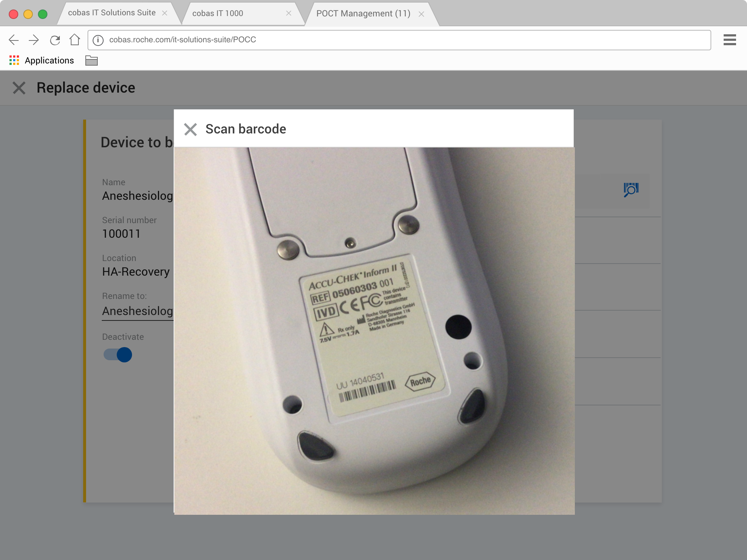Open the bookmarks folder icon
This screenshot has width=747, height=560.
pyautogui.click(x=91, y=61)
